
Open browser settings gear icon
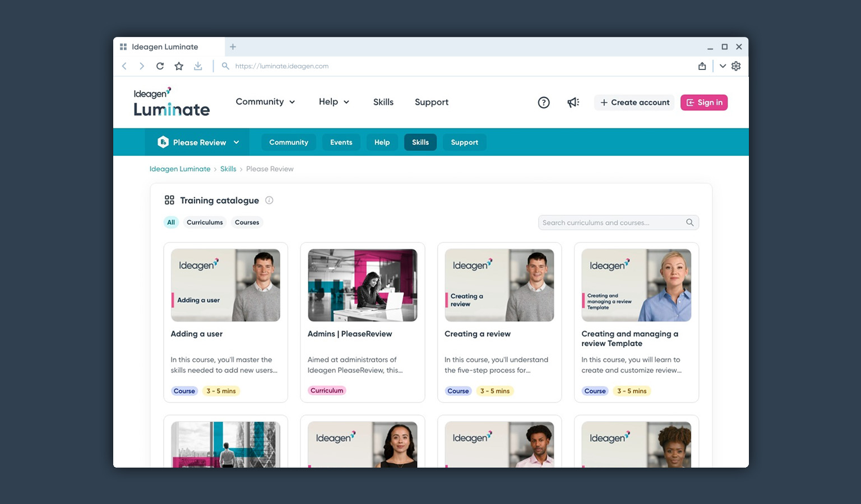736,66
